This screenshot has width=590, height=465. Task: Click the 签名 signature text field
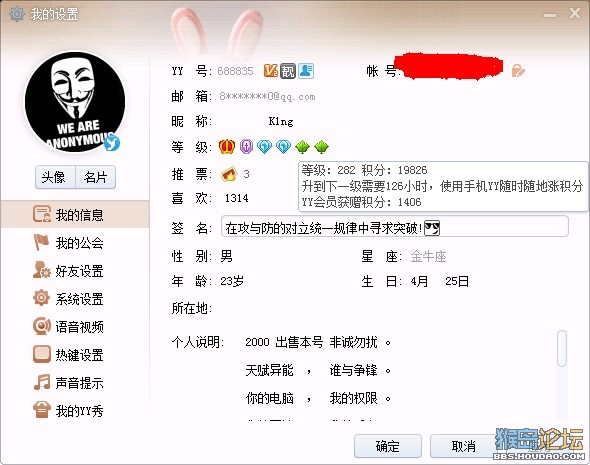coord(395,226)
